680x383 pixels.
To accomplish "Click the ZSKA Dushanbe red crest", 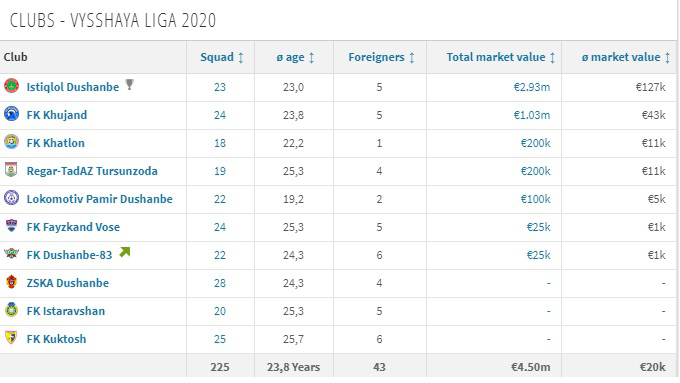I will coord(11,282).
